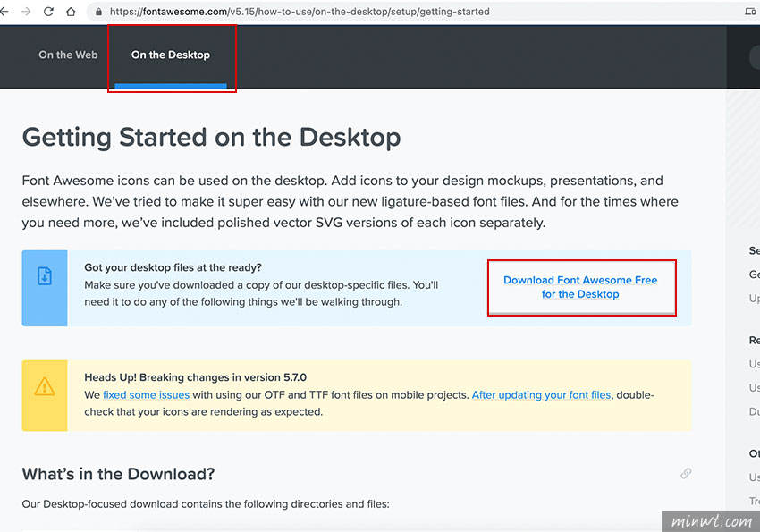Click the Font Awesome icons intro paragraph
The height and width of the screenshot is (532, 760).
pyautogui.click(x=350, y=201)
